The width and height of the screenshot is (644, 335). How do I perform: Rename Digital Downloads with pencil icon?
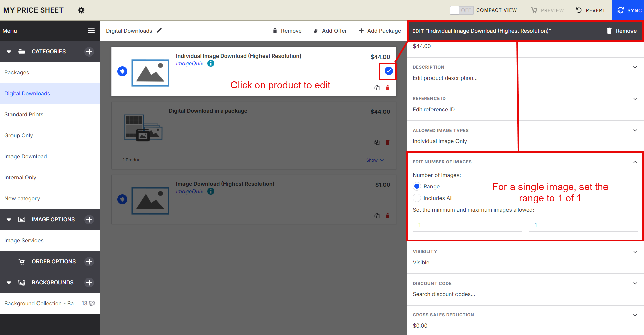click(x=159, y=31)
